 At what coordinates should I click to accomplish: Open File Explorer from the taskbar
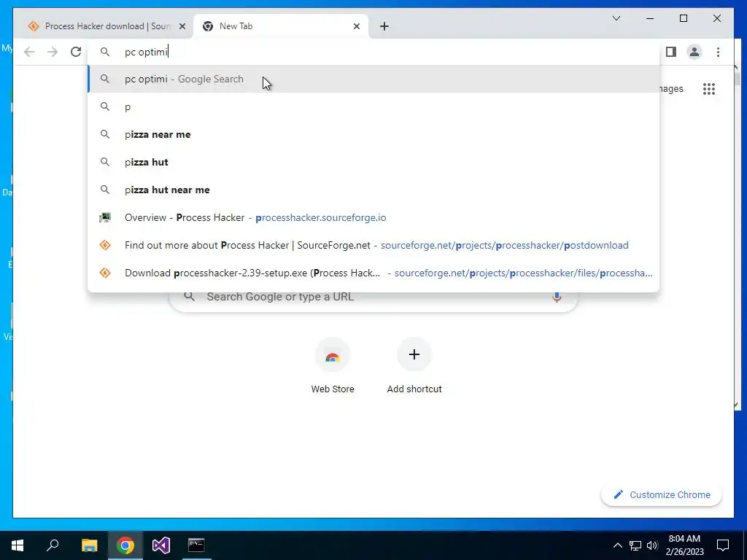click(89, 545)
